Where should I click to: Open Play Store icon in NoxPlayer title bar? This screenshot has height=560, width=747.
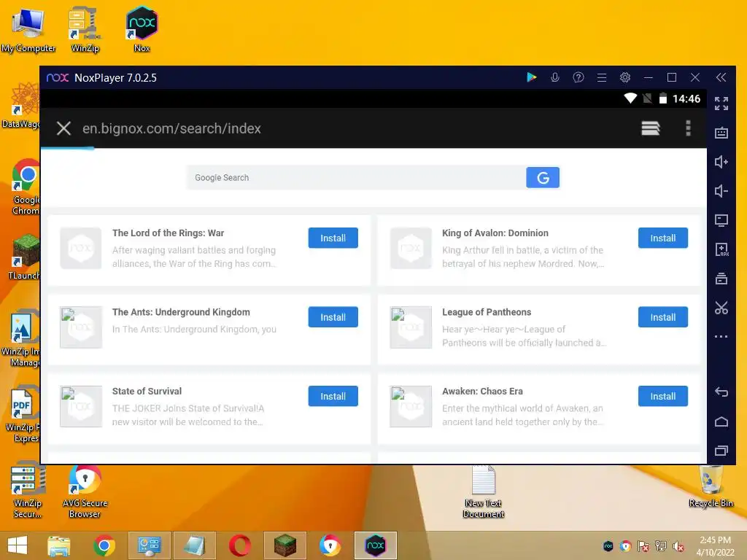click(x=532, y=77)
